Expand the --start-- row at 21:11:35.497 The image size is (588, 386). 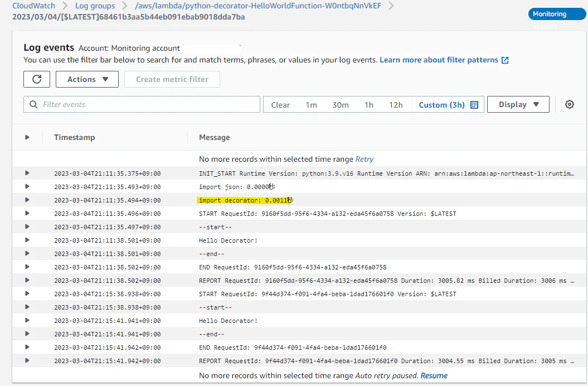click(27, 227)
